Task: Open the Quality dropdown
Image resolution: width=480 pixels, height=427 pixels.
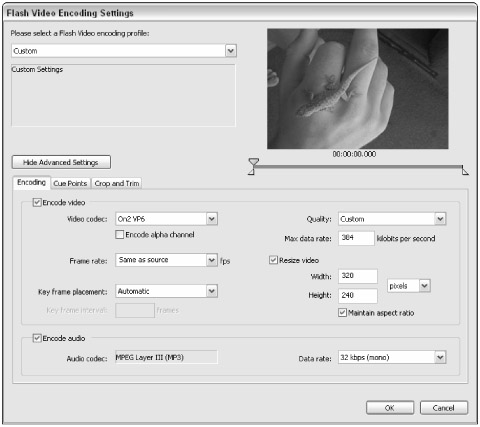Action: pyautogui.click(x=440, y=219)
